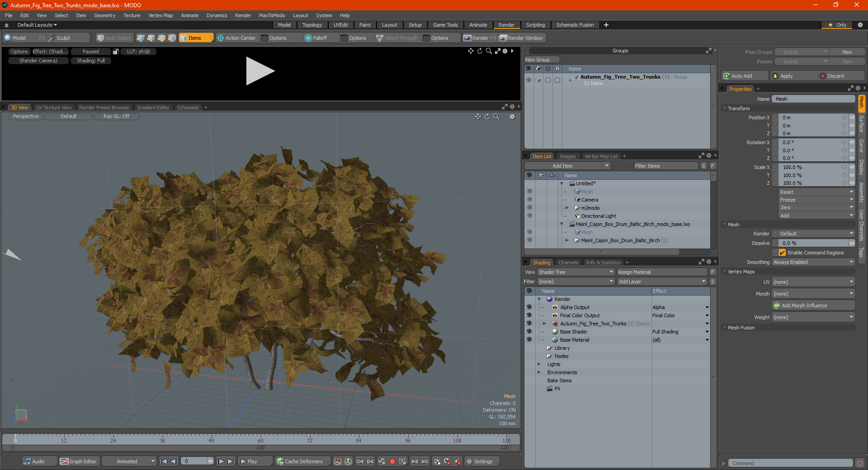The image size is (868, 470).
Task: Open Action Center tool
Action: pos(236,38)
